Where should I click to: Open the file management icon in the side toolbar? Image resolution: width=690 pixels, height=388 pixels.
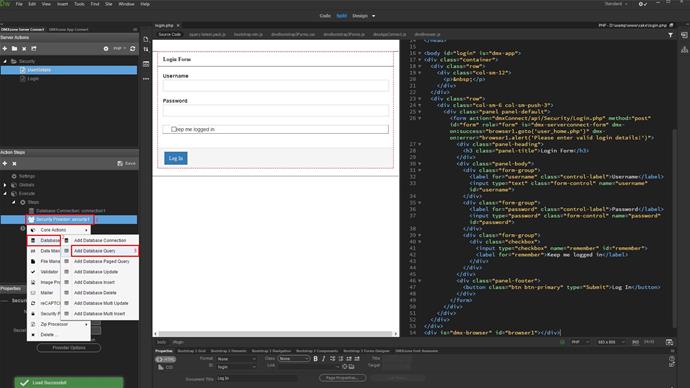click(x=146, y=49)
